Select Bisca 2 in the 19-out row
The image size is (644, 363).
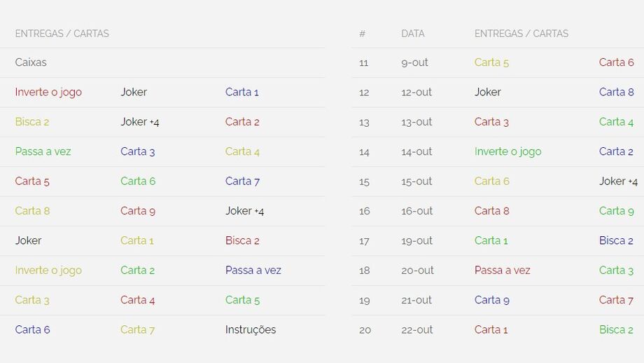point(616,240)
